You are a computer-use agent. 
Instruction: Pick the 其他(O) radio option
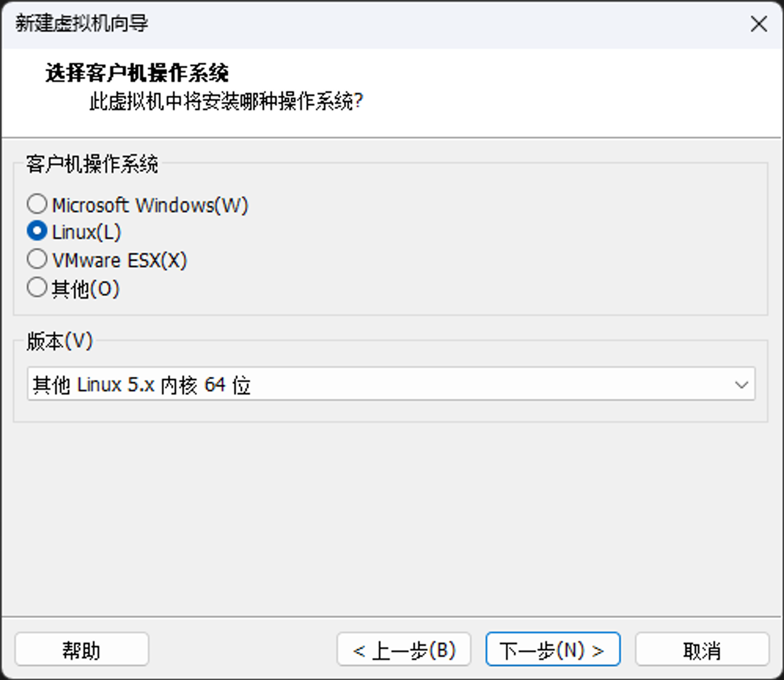point(37,287)
